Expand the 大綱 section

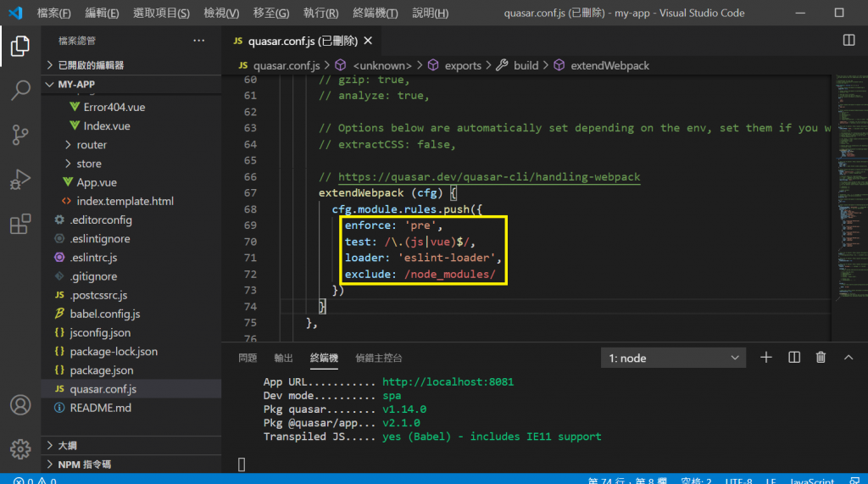click(x=131, y=445)
